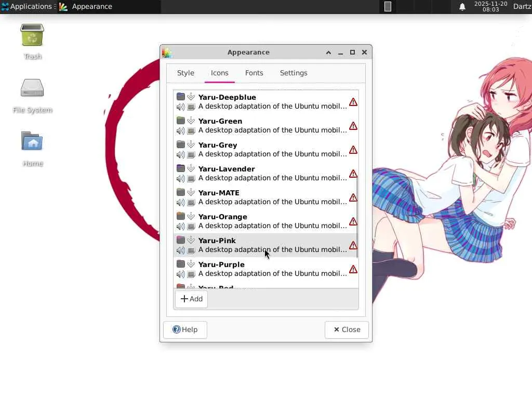Open the notification bell in the panel
532x399 pixels.
tap(462, 7)
